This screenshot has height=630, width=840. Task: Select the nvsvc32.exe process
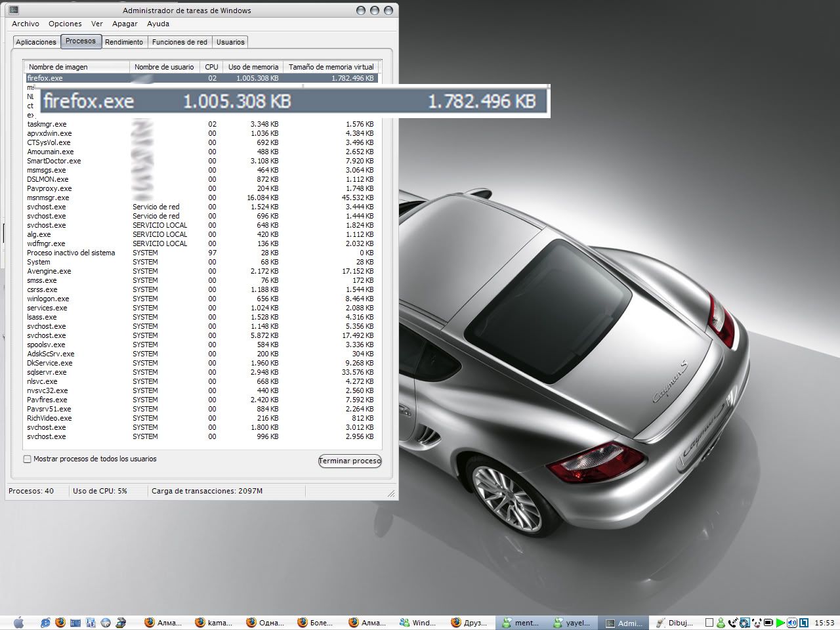[201, 390]
